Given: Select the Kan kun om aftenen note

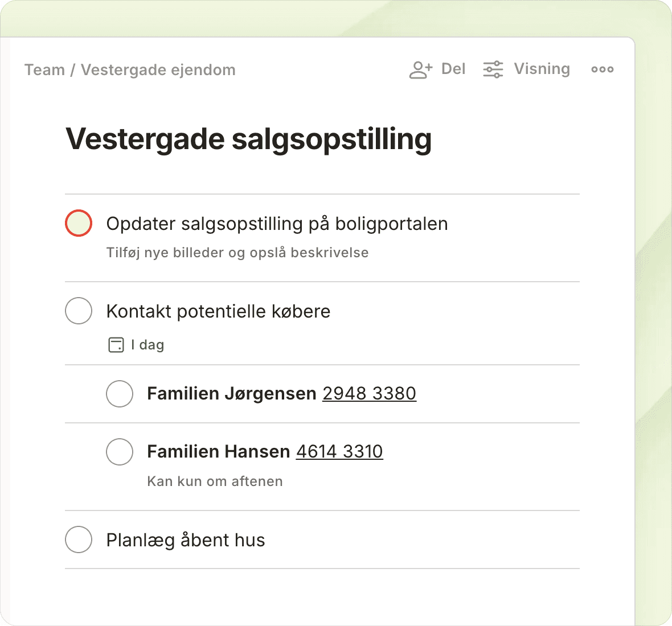Looking at the screenshot, I should (x=215, y=481).
